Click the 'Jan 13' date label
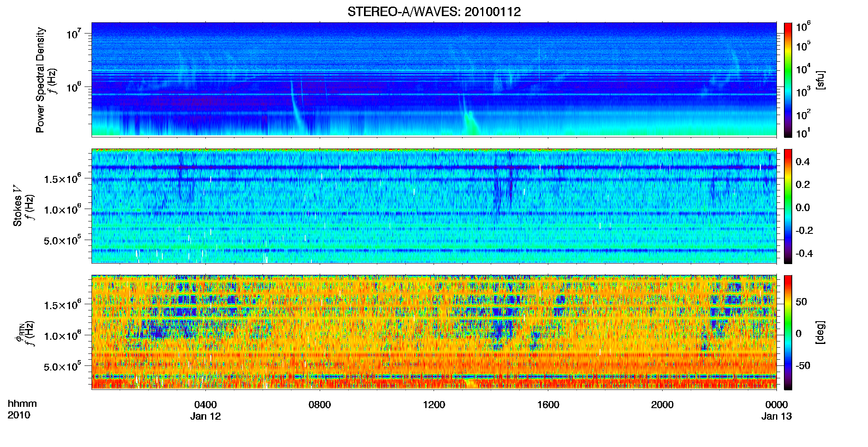 point(776,416)
